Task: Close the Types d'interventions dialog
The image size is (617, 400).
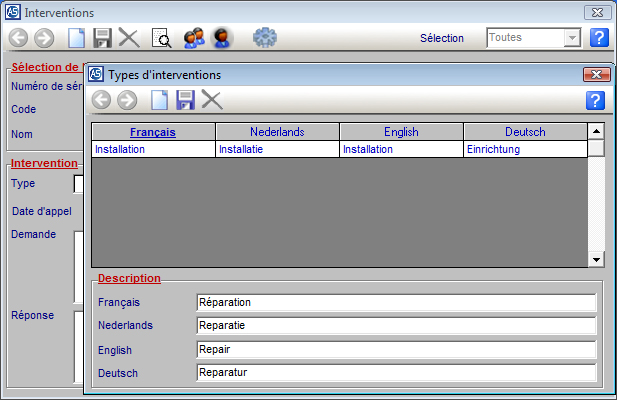Action: 595,74
